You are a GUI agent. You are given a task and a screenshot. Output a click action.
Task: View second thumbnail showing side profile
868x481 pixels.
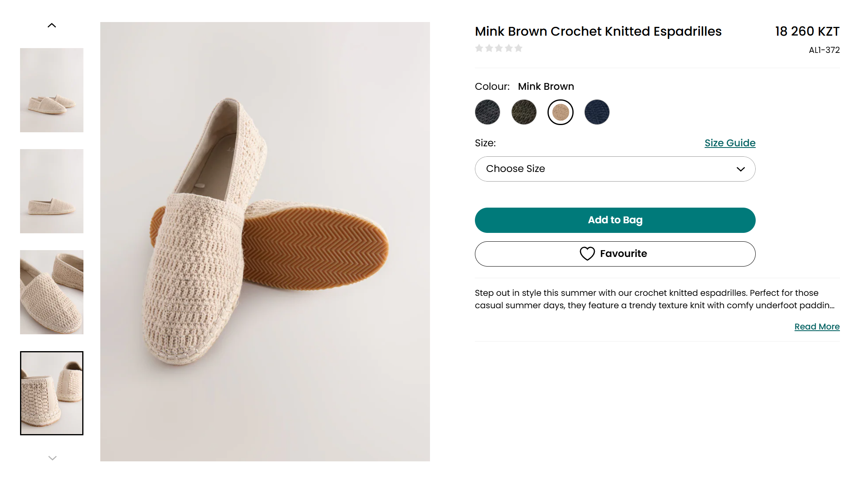pos(52,191)
